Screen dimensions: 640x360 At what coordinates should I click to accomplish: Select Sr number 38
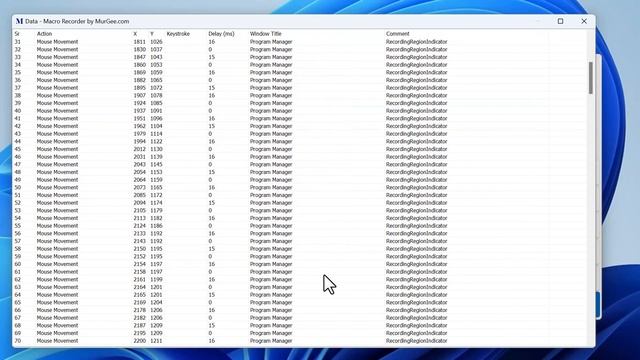(18, 96)
